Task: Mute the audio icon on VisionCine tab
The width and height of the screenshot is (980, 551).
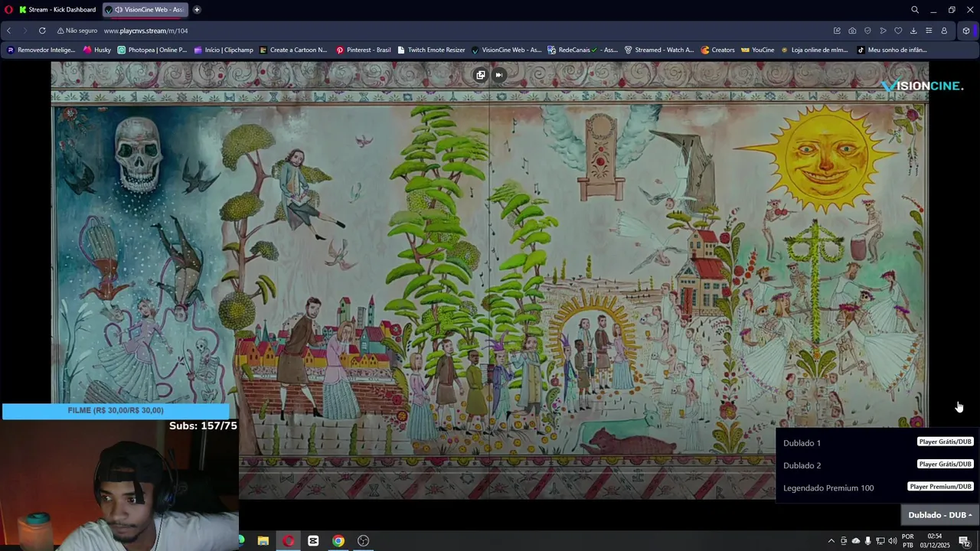Action: (x=119, y=10)
